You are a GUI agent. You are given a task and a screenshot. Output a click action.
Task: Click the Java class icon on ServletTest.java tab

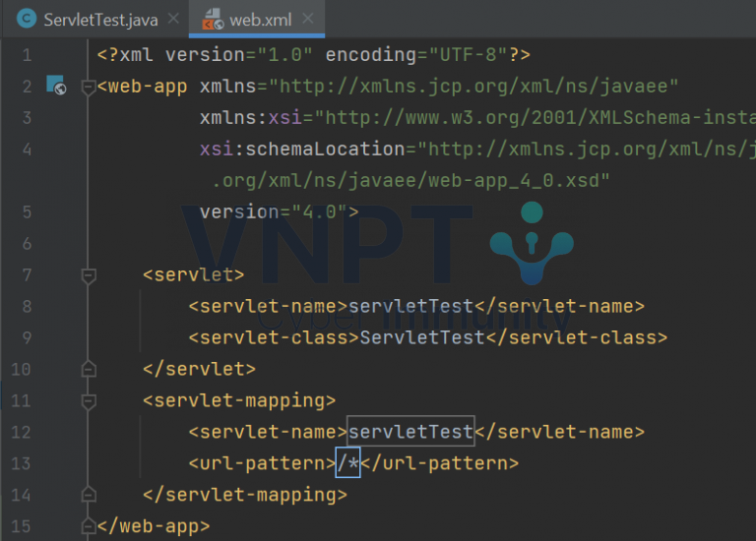pyautogui.click(x=28, y=20)
